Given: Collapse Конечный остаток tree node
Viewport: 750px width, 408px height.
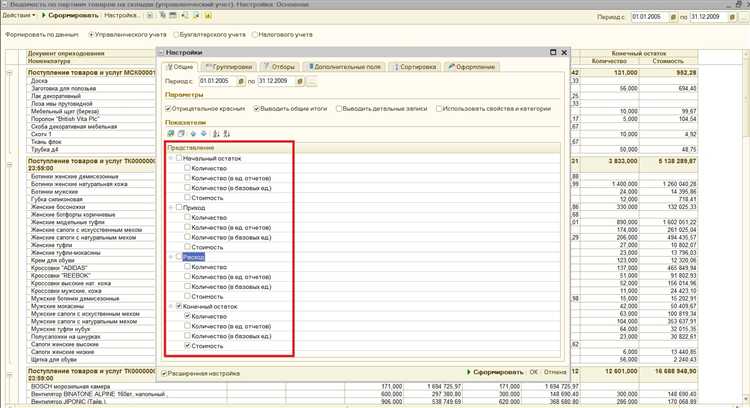Looking at the screenshot, I should coord(171,306).
